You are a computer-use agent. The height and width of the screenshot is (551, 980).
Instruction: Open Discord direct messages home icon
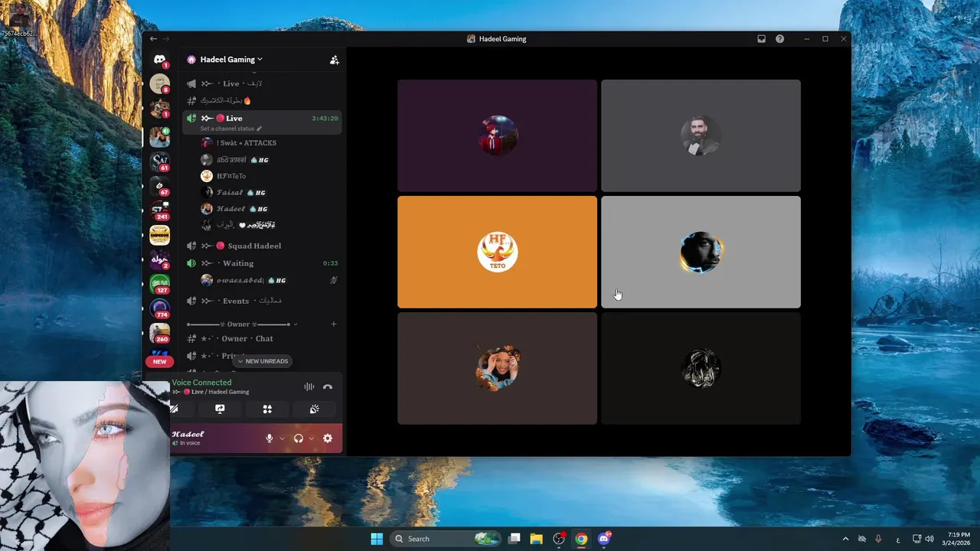(159, 59)
